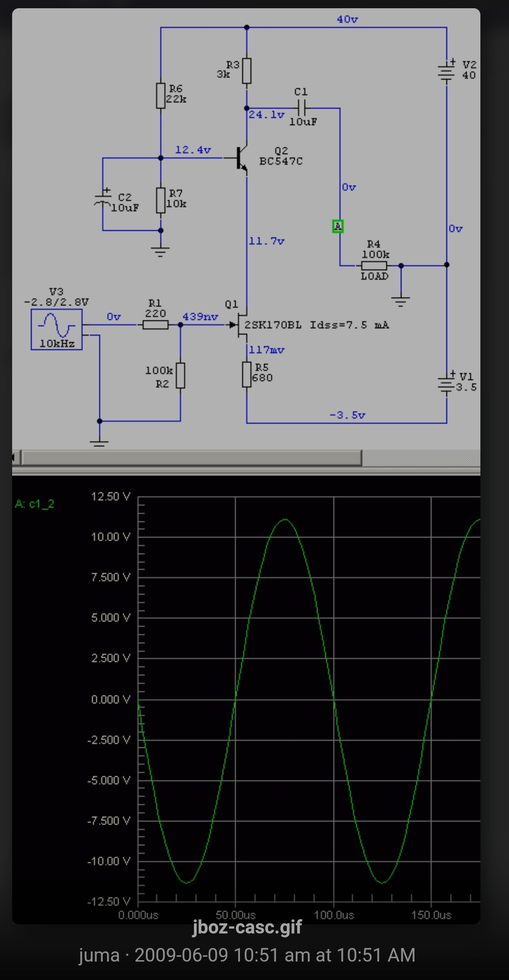Click the -3.5v bottom rail label

(348, 415)
